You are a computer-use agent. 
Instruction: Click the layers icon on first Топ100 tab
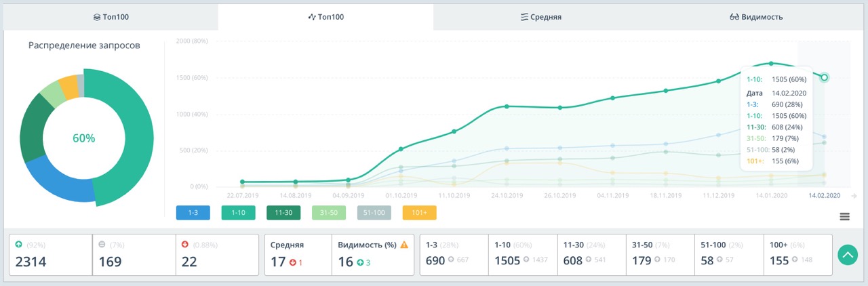97,17
